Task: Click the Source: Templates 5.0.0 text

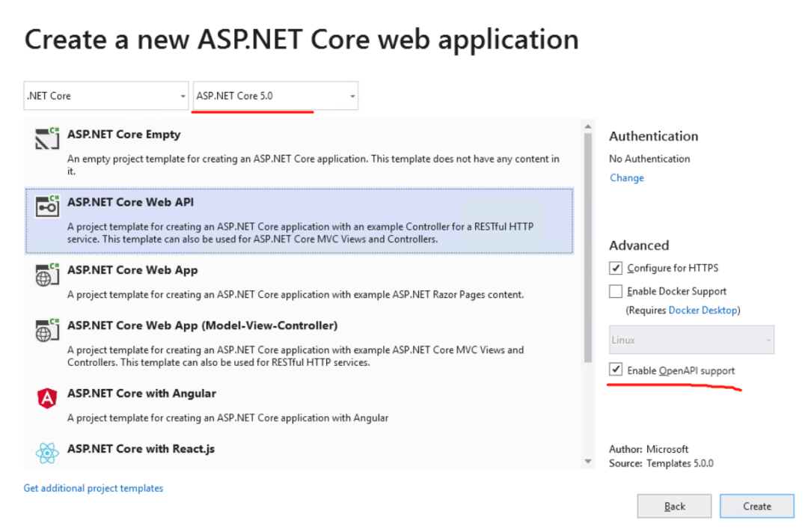Action: pyautogui.click(x=661, y=463)
